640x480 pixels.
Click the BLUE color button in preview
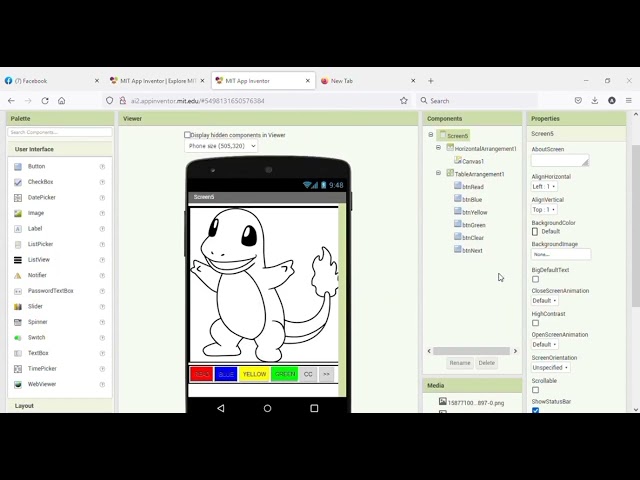(226, 374)
